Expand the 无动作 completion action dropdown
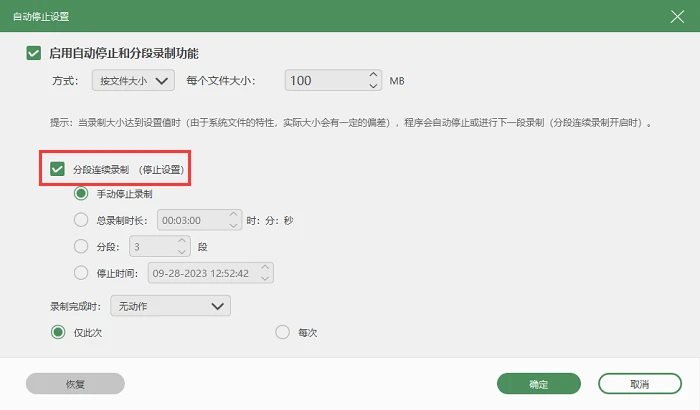Screen dimensions: 700x410 (x=171, y=306)
